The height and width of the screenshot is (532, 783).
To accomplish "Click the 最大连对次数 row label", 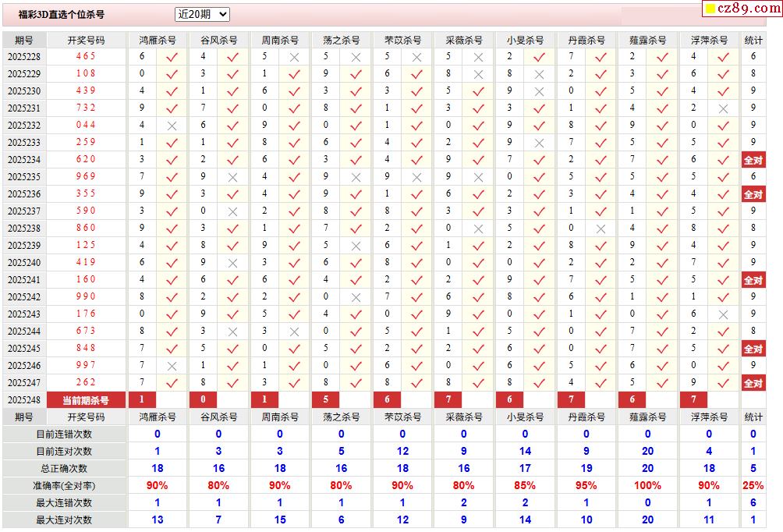I will (x=64, y=520).
